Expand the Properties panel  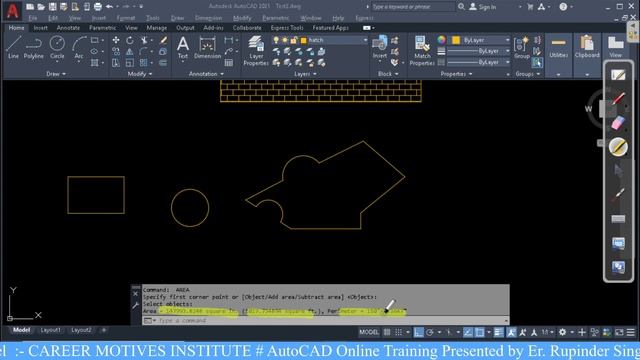456,74
